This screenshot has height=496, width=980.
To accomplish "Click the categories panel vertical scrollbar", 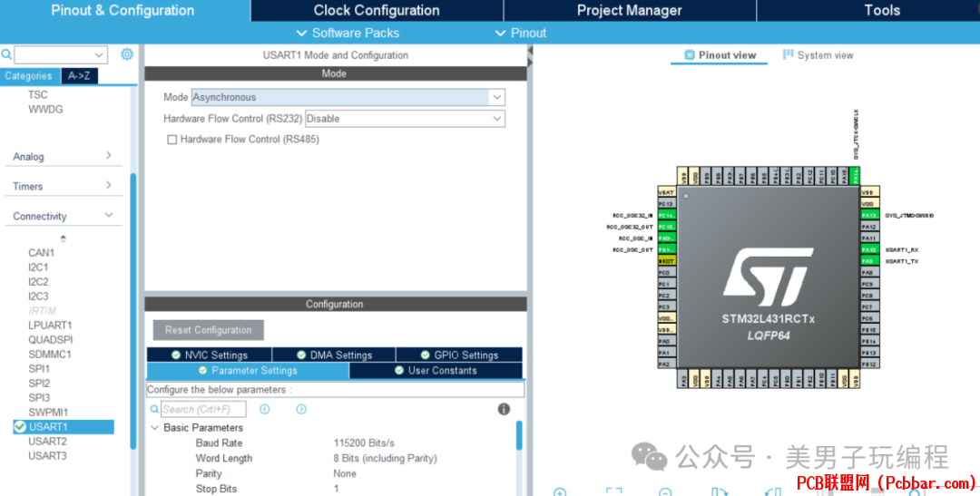I will click(132, 311).
